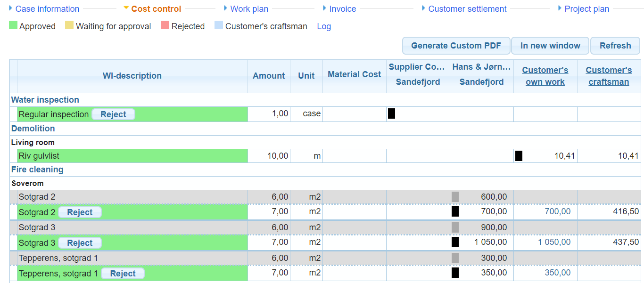The width and height of the screenshot is (644, 283).
Task: Expand the Case information section
Action: click(x=47, y=9)
